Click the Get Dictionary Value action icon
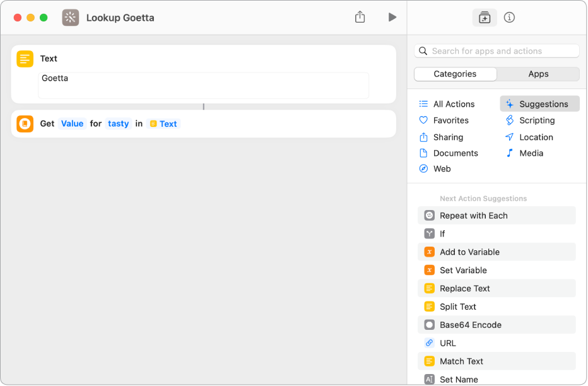Viewport: 588px width, 386px height. [x=25, y=124]
